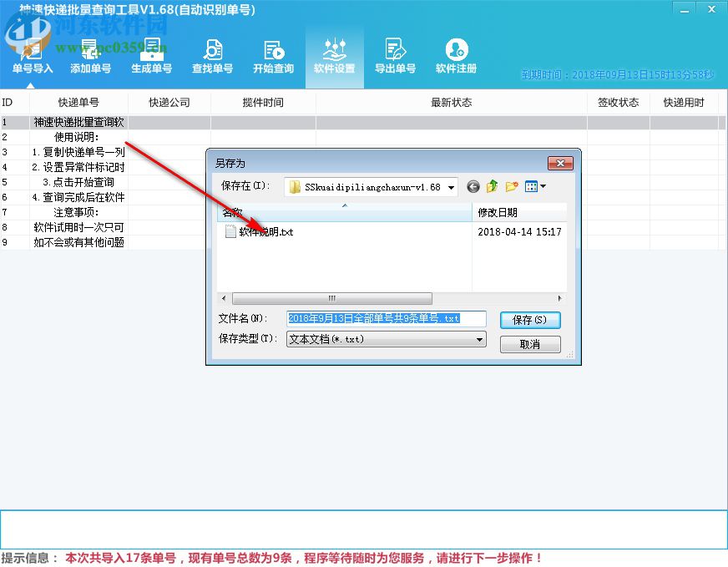Click inside the 文件名 filename field
Viewport: 728px width, 567px height.
click(386, 319)
